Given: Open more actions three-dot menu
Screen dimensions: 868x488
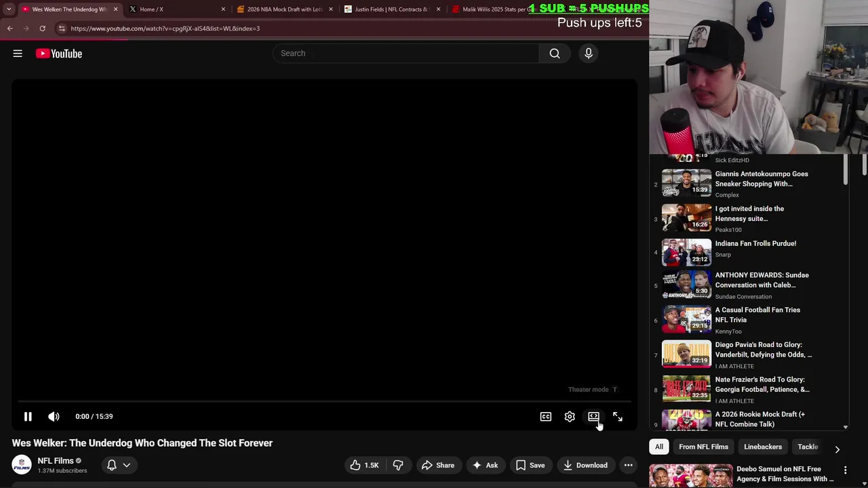Looking at the screenshot, I should tap(629, 466).
